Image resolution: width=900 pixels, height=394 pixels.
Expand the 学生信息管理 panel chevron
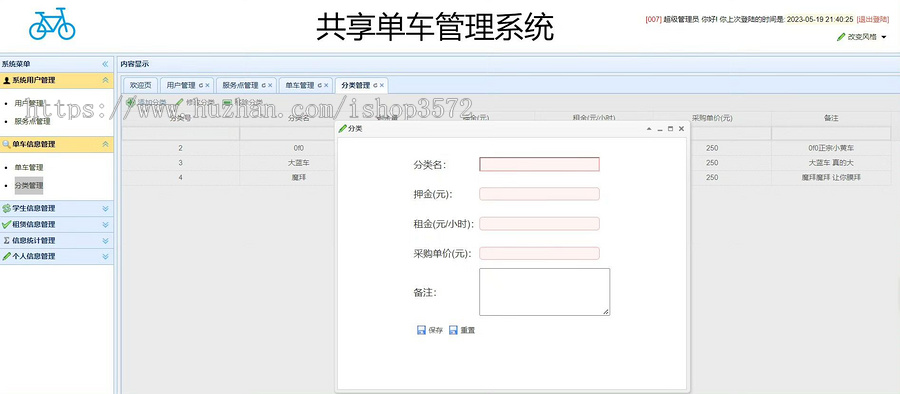point(105,208)
